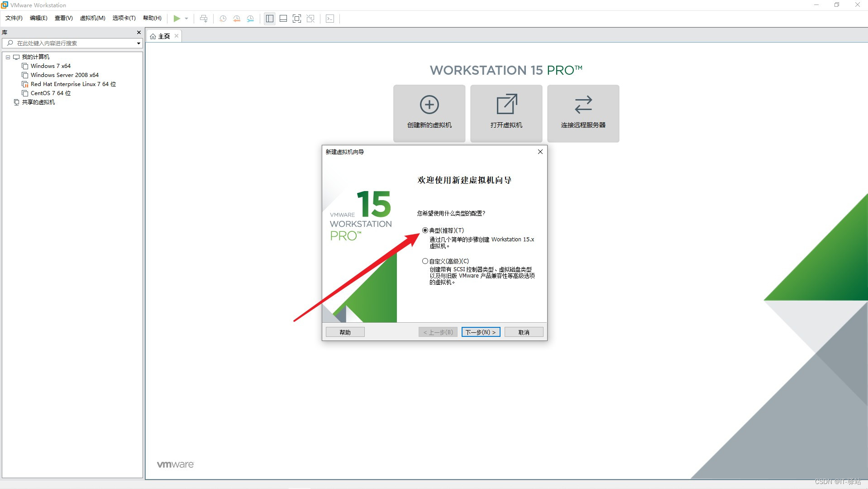Screen dimensions: 868x489
Task: Click the vmware logo at bottom
Action: (175, 465)
